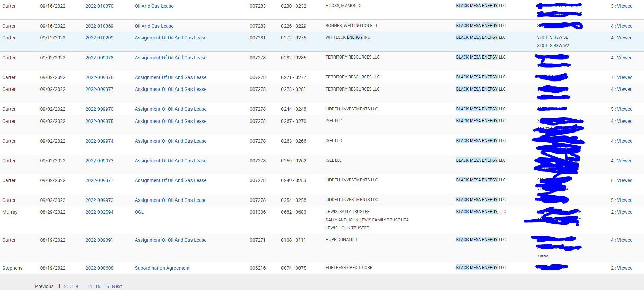Image resolution: width=644 pixels, height=290 pixels.
Task: Open instrument number 2022-009970
Action: [x=99, y=109]
